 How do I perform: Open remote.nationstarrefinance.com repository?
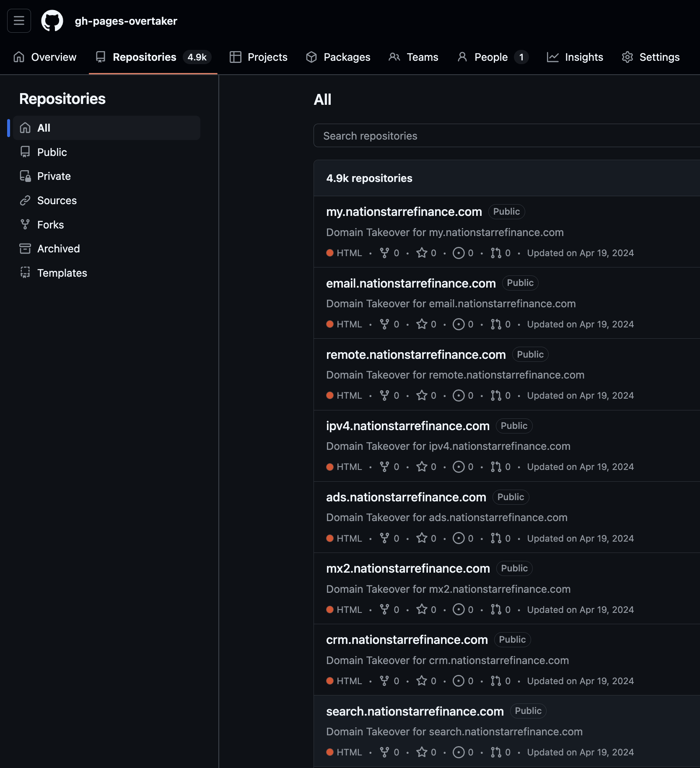[x=416, y=355]
